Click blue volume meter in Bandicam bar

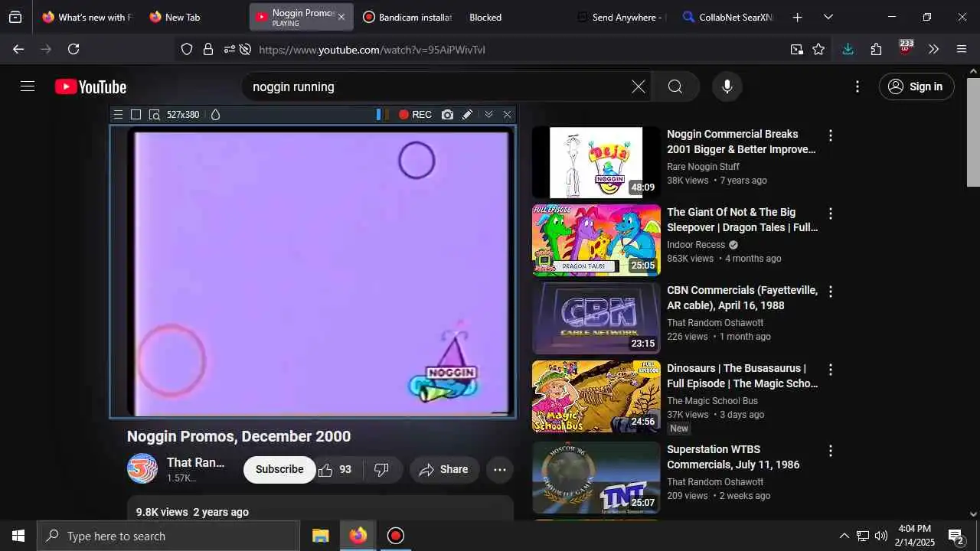378,115
